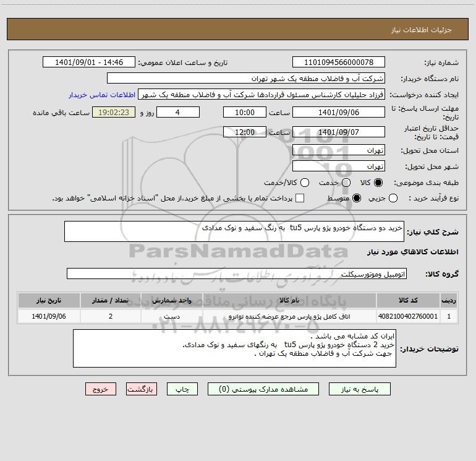Click the goods group field اتومبیل وموتورسیکلت
The image size is (476, 461).
pos(237,274)
